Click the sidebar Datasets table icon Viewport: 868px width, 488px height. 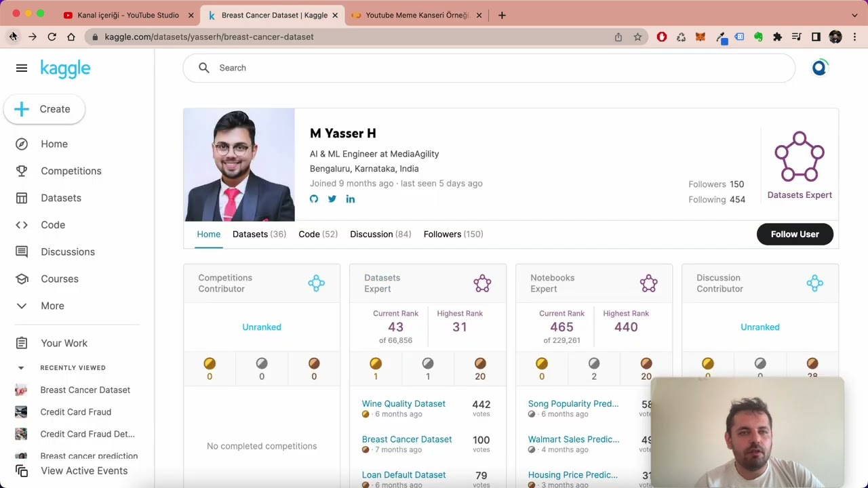(x=22, y=198)
